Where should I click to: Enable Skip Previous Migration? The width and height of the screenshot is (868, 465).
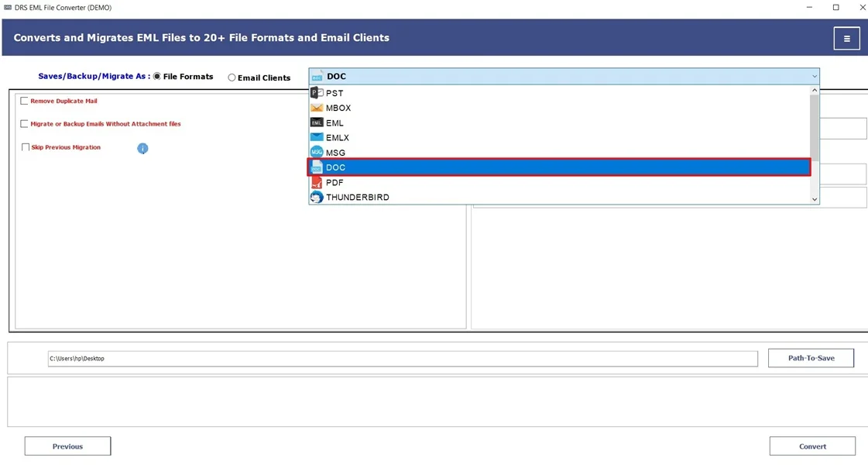(26, 147)
